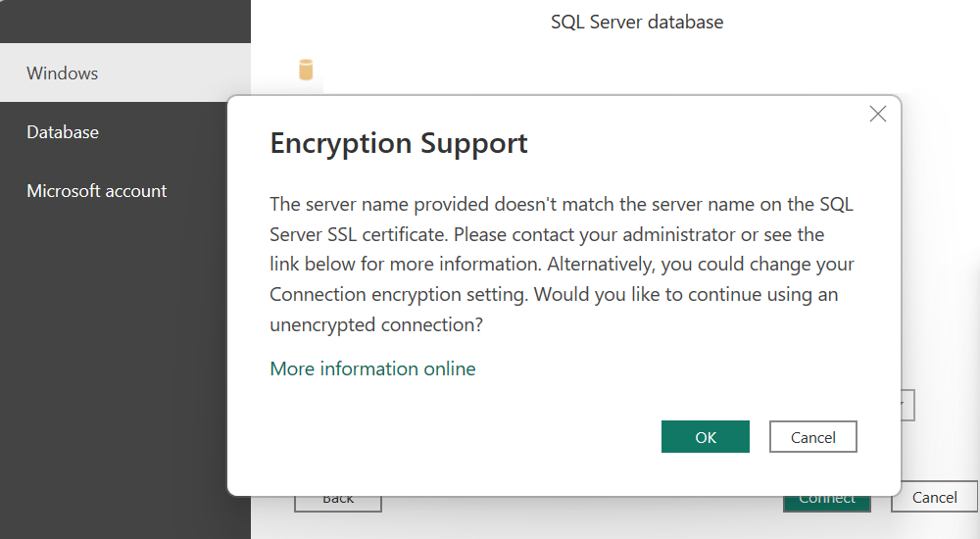Switch to the Database authentication tab

click(x=63, y=132)
